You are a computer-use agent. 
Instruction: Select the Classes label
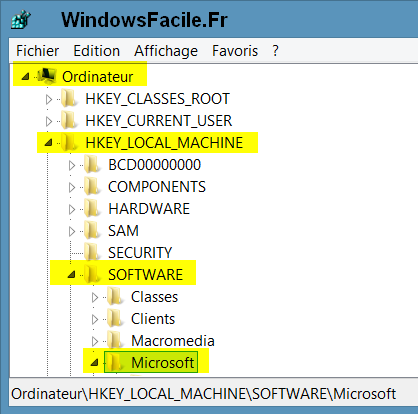(155, 297)
